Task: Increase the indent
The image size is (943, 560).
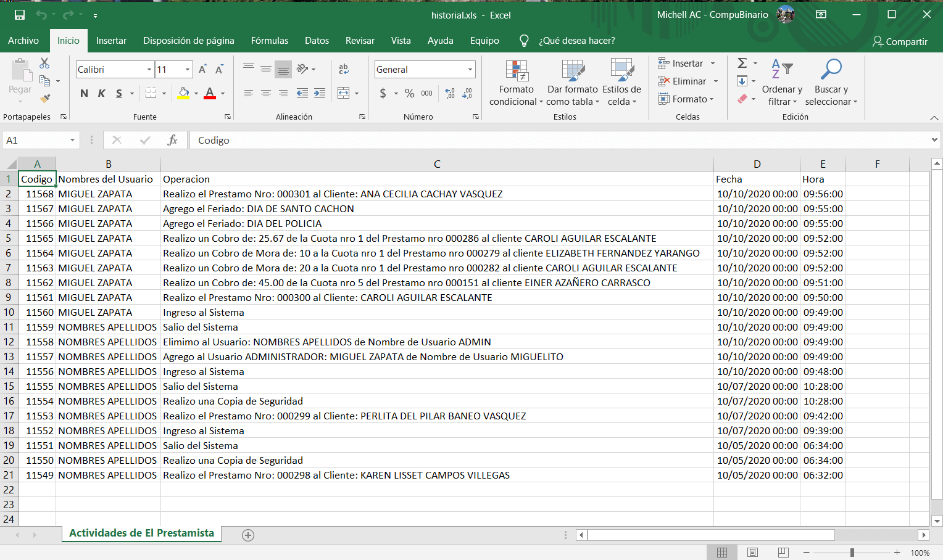Action: [320, 93]
